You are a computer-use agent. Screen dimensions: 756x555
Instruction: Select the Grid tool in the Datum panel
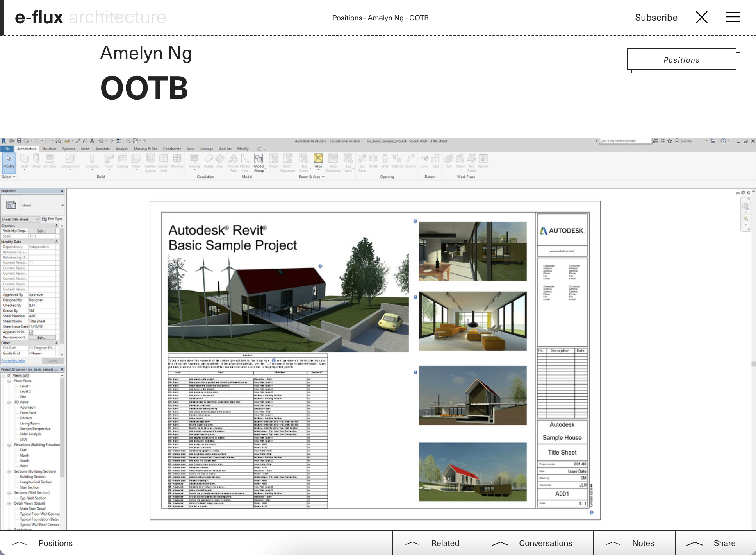[x=436, y=161]
